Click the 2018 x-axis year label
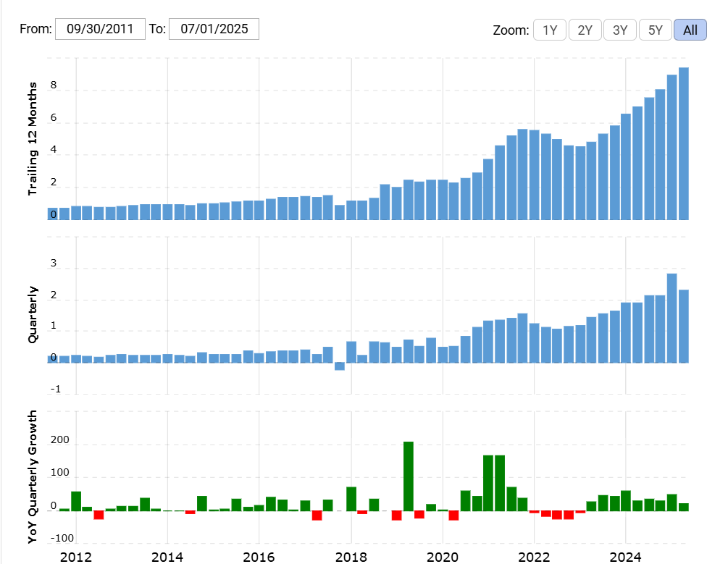This screenshot has width=728, height=564. coord(351,556)
